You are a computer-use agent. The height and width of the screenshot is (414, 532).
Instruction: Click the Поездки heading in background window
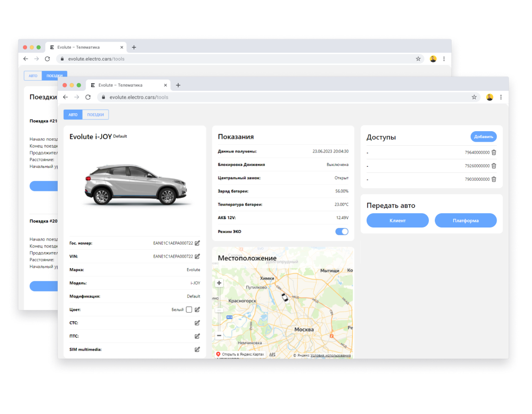point(43,97)
